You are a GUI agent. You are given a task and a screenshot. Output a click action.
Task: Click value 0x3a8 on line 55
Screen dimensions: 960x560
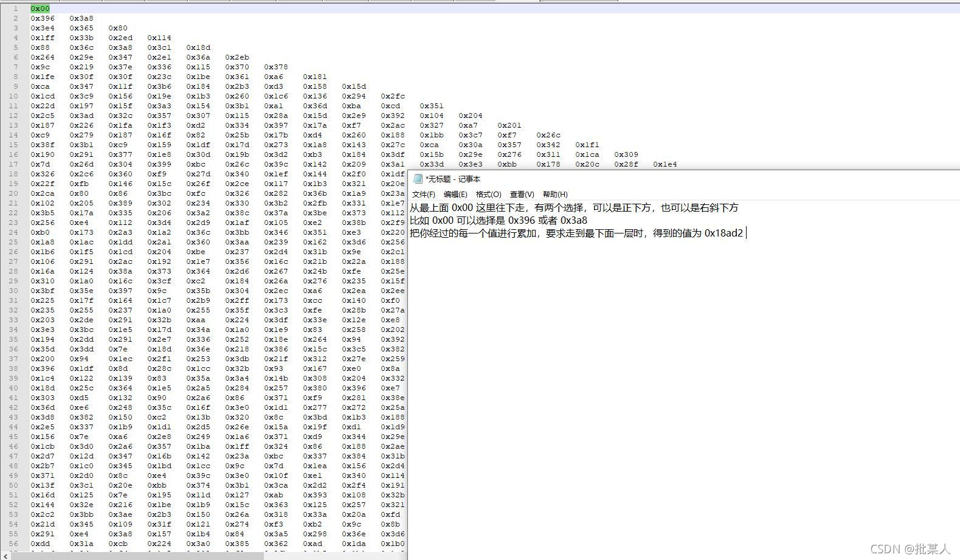pyautogui.click(x=120, y=534)
